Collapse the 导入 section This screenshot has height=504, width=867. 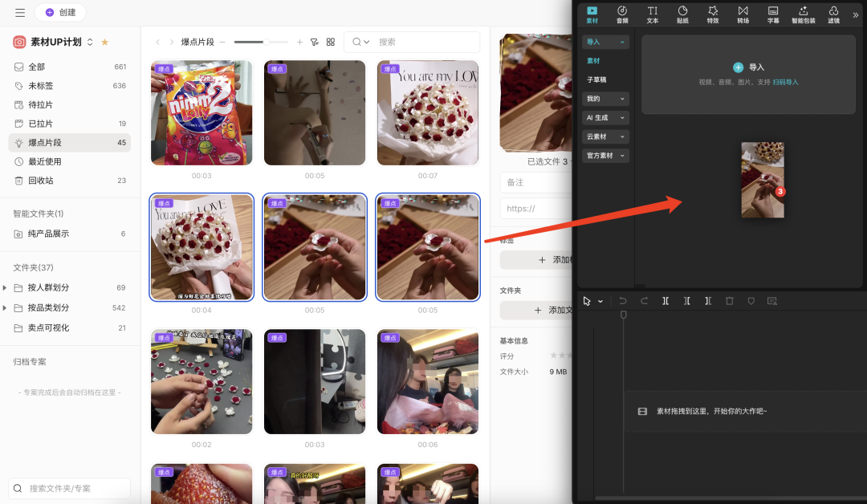pyautogui.click(x=605, y=42)
